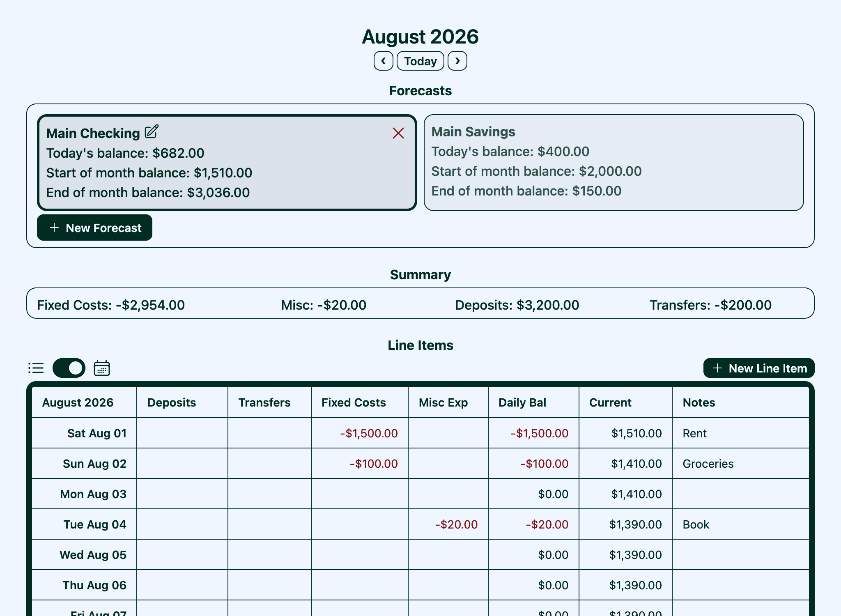841x616 pixels.
Task: Edit the Main Checking forecast name
Action: click(x=152, y=132)
